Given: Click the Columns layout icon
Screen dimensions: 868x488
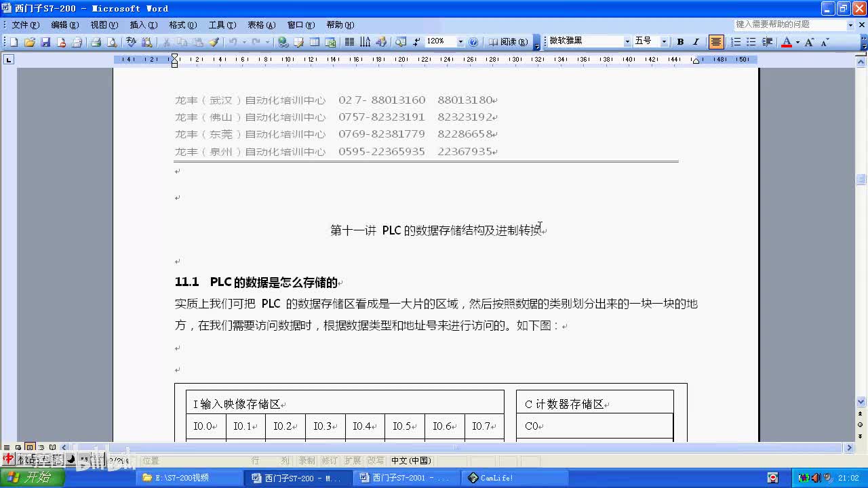Looking at the screenshot, I should coord(349,42).
